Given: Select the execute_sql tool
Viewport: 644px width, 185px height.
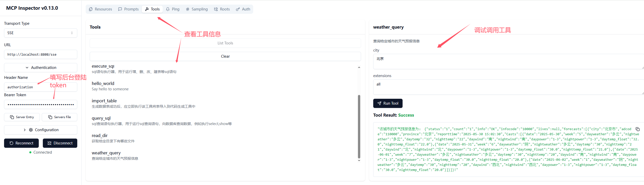Looking at the screenshot, I should (x=103, y=66).
